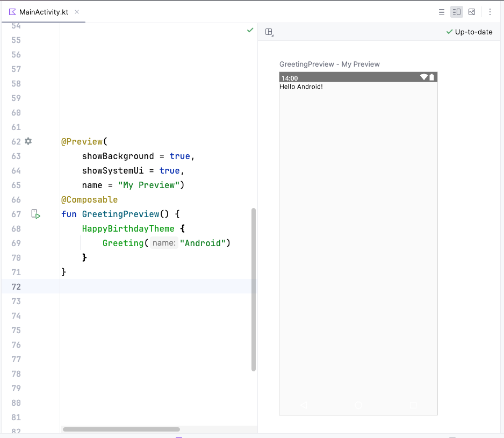The image size is (504, 438).
Task: Open the editor tab options kebab menu
Action: click(x=490, y=12)
